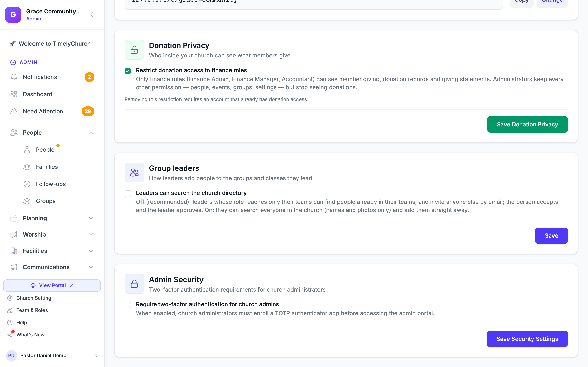Uncheck Restrict donation access to finance roles

(128, 71)
